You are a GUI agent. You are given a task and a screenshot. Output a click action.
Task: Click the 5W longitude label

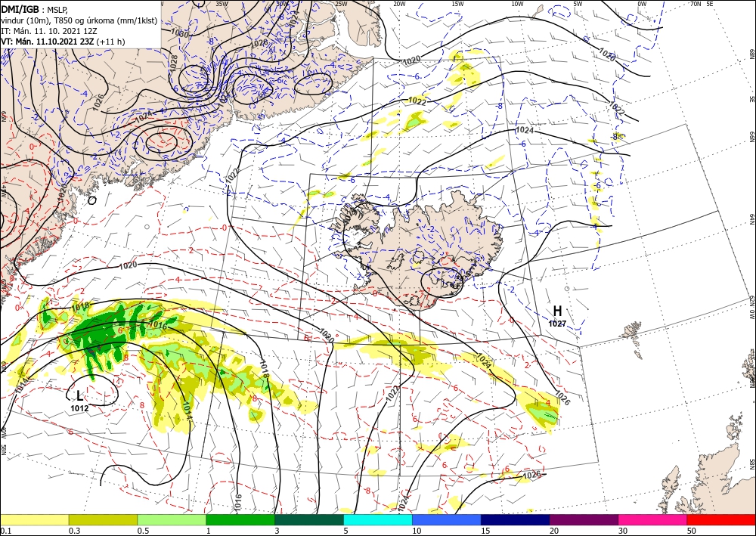(x=578, y=3)
